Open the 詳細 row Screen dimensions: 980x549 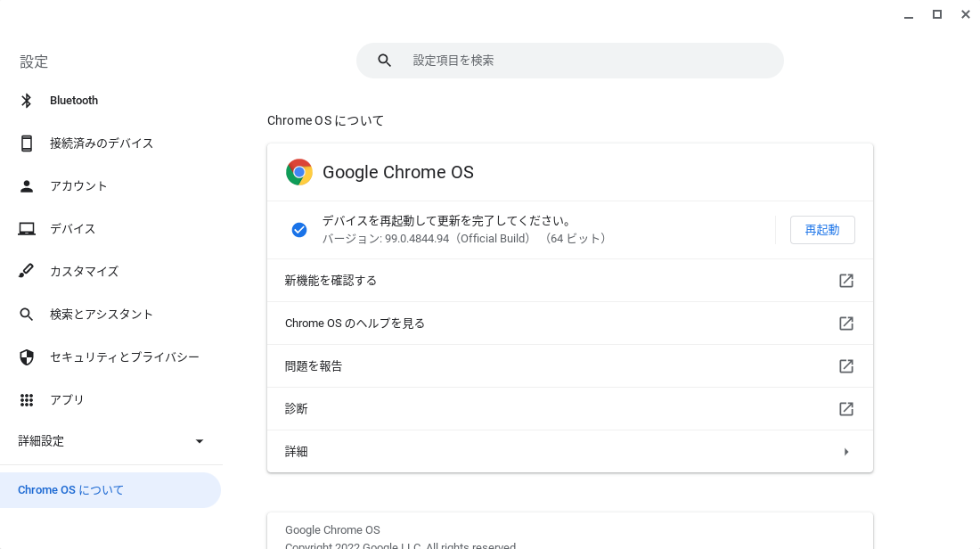(x=570, y=452)
